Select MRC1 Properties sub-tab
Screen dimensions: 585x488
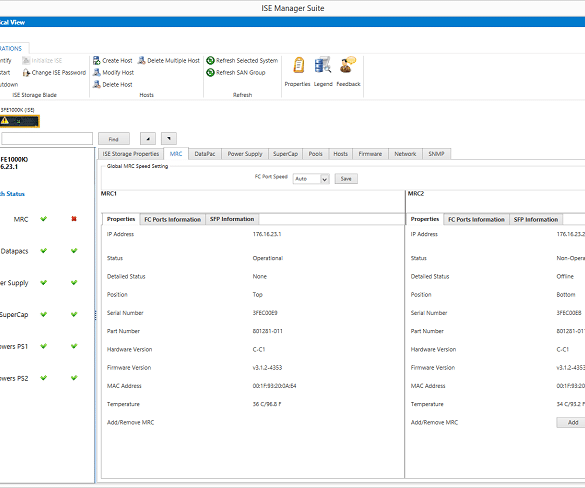121,219
